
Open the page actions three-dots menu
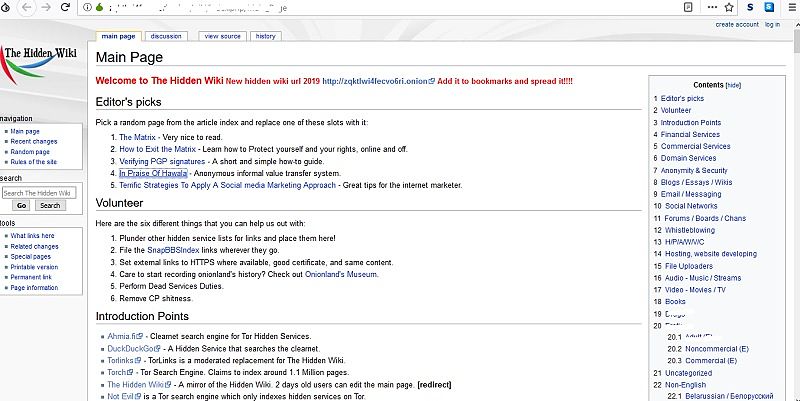point(710,6)
